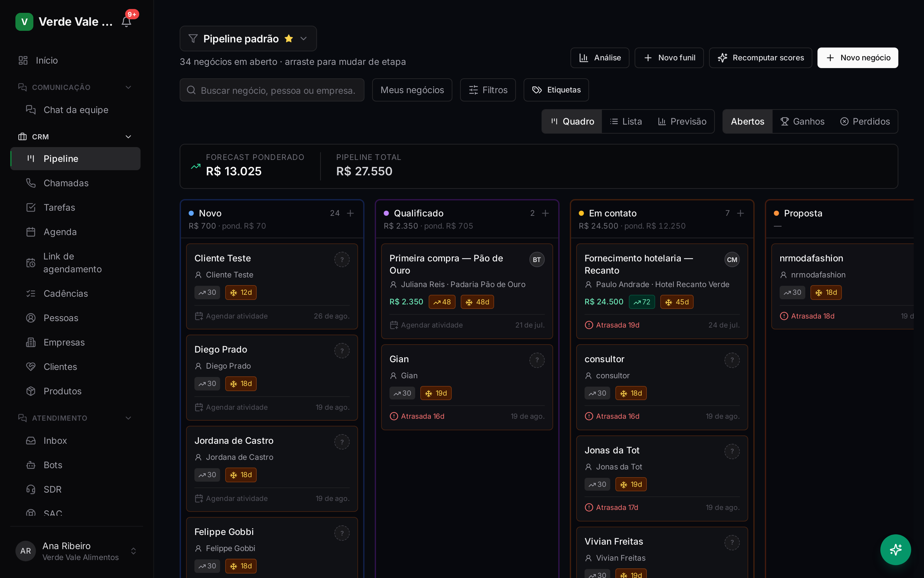
Task: Toggle the pipeline favorite star
Action: point(289,39)
